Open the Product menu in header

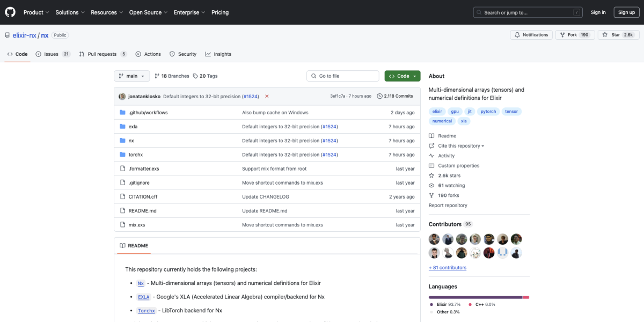(36, 12)
